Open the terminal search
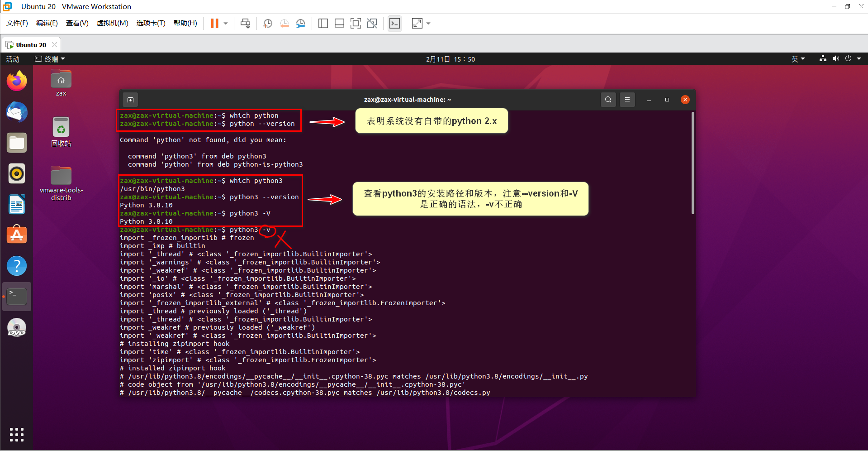Screen dimensions: 868x451 click(608, 99)
